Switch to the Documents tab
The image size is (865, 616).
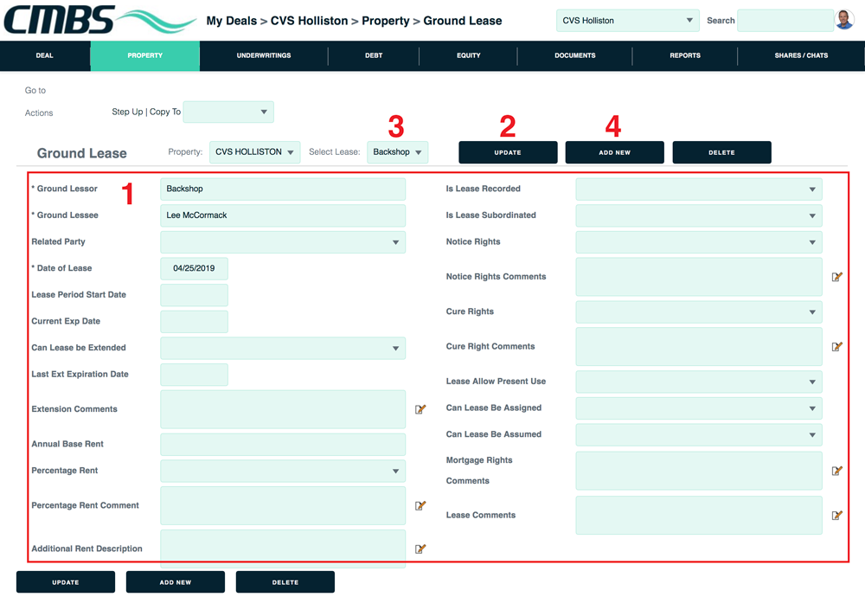[575, 55]
